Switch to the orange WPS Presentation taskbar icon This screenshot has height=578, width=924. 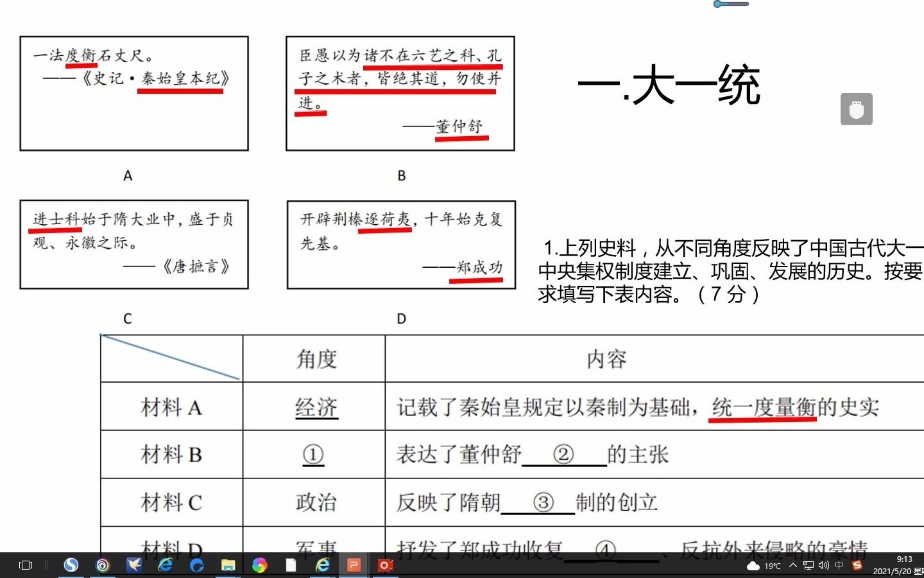(354, 565)
